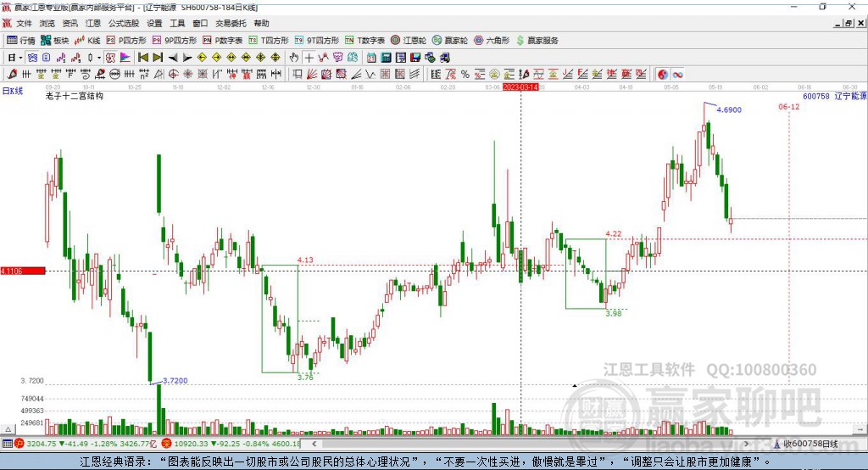Image resolution: width=868 pixels, height=470 pixels.
Task: Open the 江恩 menu
Action: coord(93,23)
